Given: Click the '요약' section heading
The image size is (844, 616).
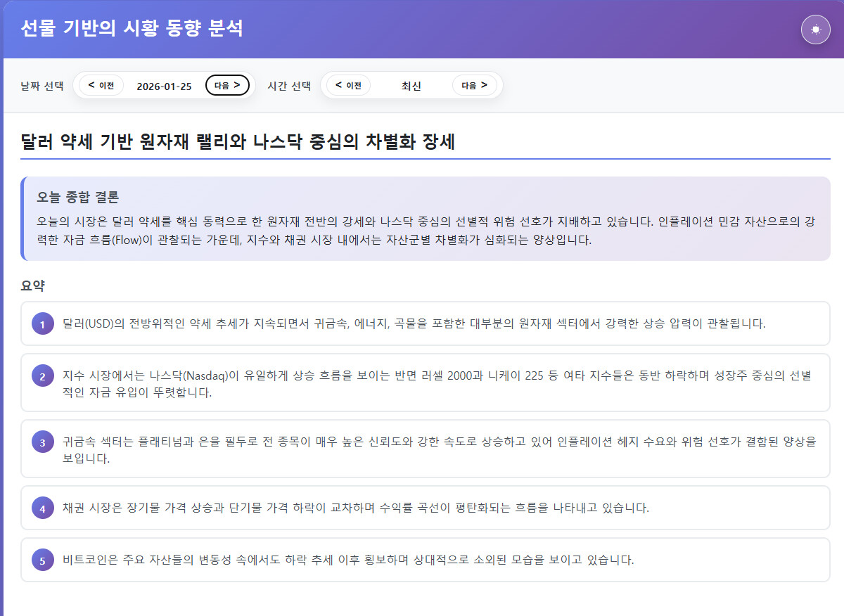Looking at the screenshot, I should [33, 285].
